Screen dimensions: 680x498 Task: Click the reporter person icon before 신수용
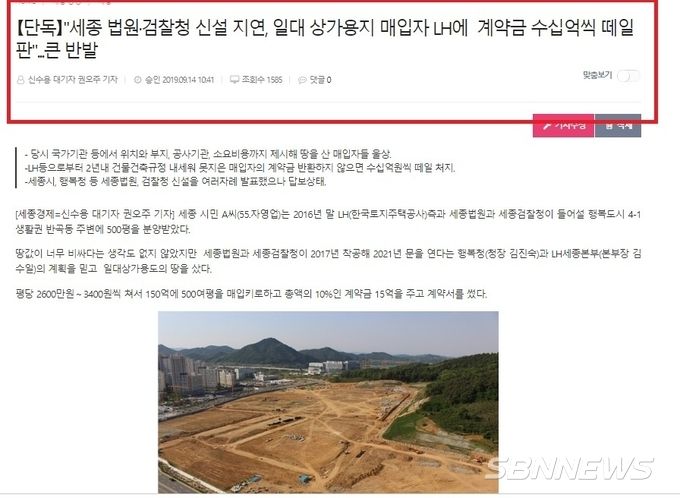[20, 80]
